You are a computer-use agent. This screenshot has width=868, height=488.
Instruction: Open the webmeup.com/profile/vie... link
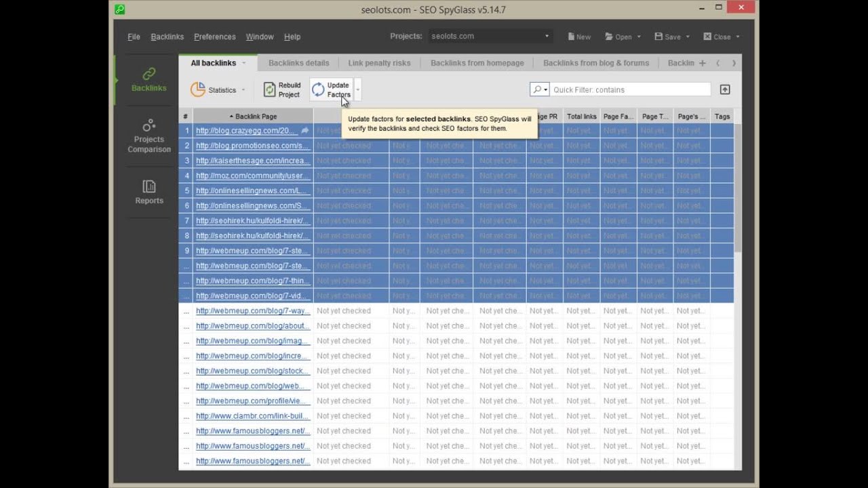[253, 401]
